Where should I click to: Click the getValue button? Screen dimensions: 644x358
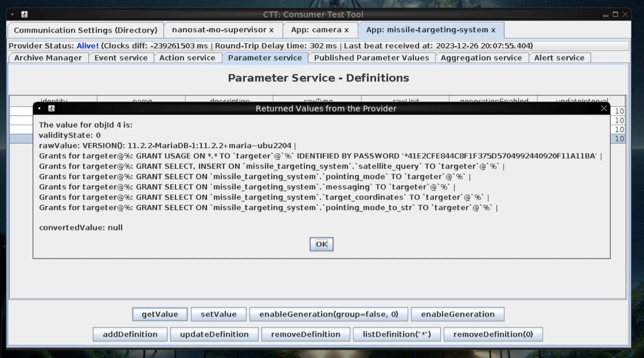[x=160, y=314]
